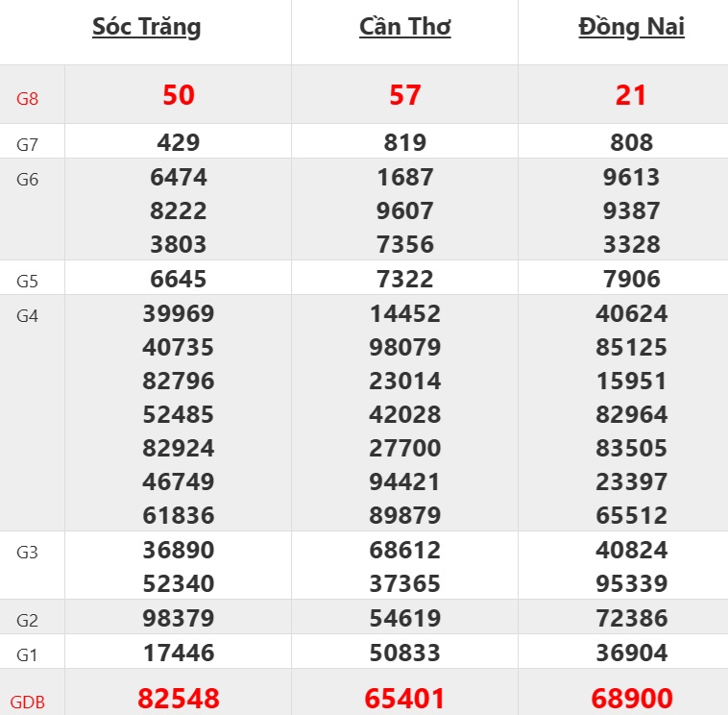Image resolution: width=728 pixels, height=715 pixels.
Task: Open the Đồng Nai province link
Action: click(x=631, y=27)
